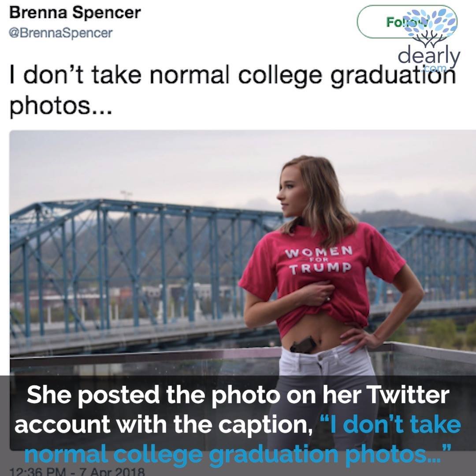476x476 pixels.
Task: Open the Brenna Spencer profile name
Action: point(75,13)
